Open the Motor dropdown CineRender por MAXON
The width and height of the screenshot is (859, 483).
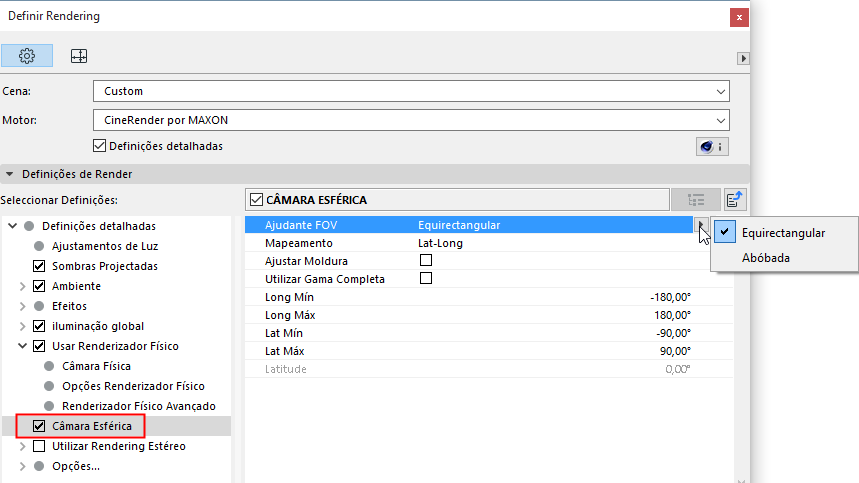click(411, 120)
